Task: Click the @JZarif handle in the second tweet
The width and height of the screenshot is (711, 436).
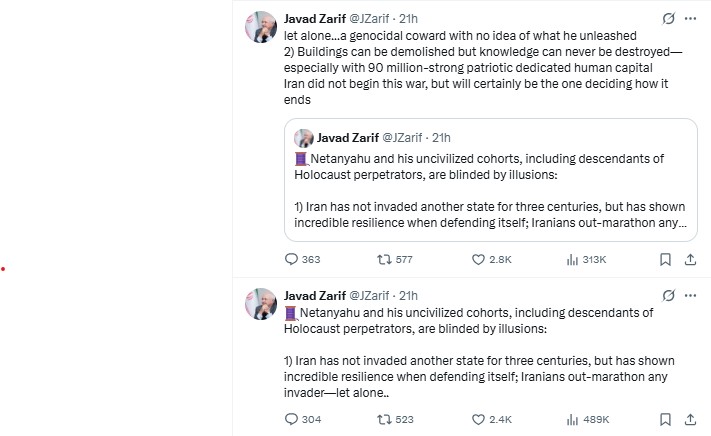Action: click(x=369, y=295)
